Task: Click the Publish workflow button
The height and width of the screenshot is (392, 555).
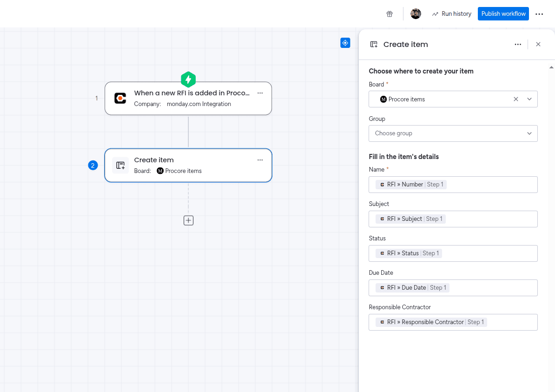Action: tap(503, 14)
